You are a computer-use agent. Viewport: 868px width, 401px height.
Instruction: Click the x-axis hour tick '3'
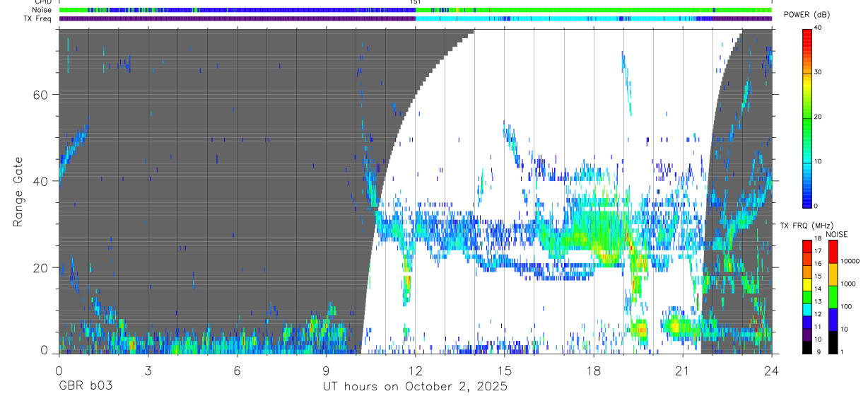click(148, 371)
